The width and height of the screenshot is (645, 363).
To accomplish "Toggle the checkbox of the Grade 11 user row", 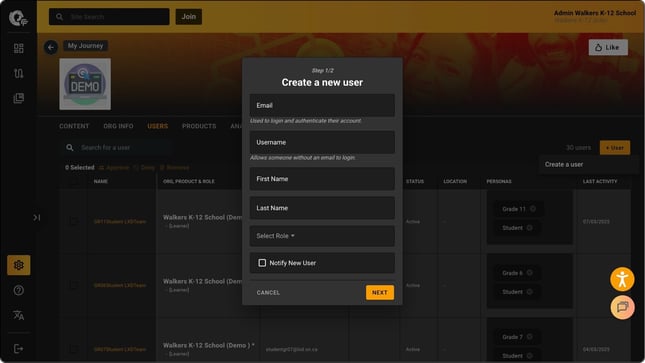I will 74,221.
